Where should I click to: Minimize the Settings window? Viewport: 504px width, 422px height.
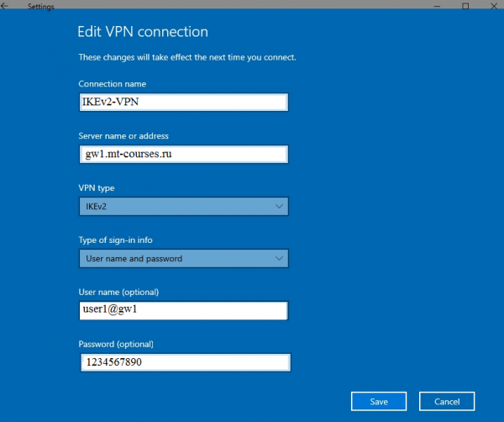437,6
